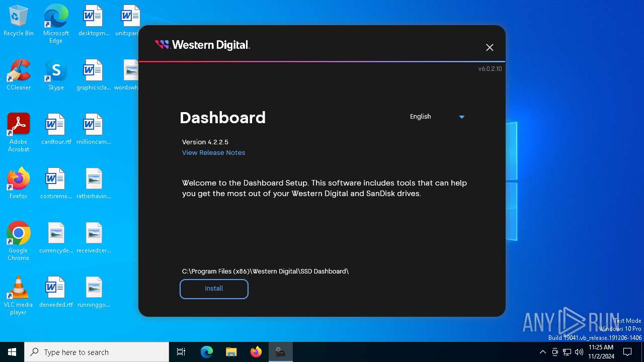Click the Western Digital logo

click(x=202, y=45)
